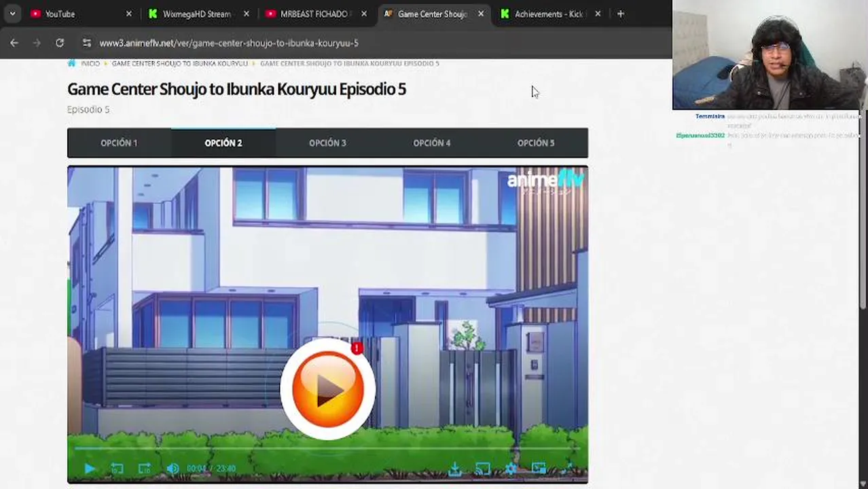868x489 pixels.
Task: Click the rewind 10 seconds icon
Action: [x=117, y=469]
